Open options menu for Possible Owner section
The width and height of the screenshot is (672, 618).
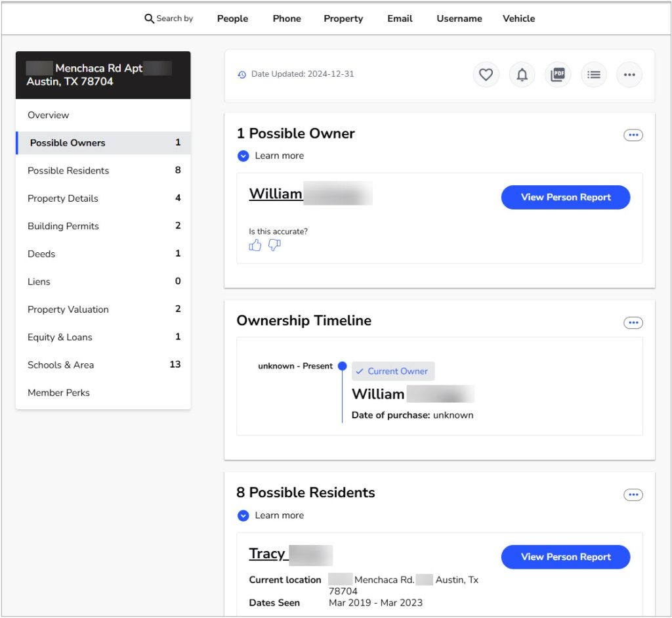[633, 135]
